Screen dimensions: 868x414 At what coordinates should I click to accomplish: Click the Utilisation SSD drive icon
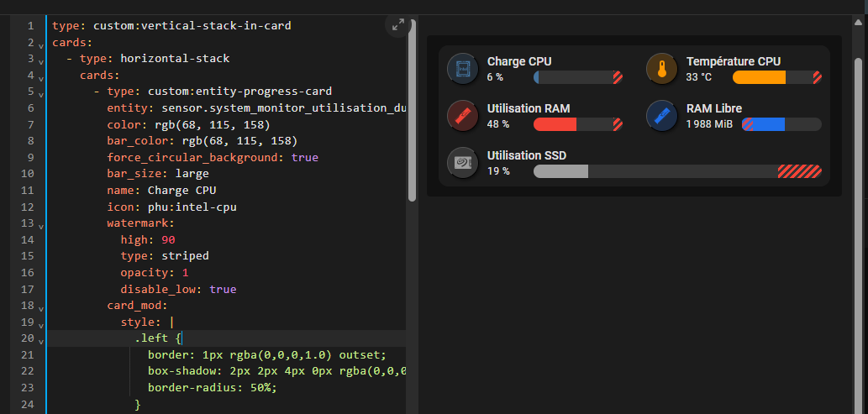click(462, 163)
